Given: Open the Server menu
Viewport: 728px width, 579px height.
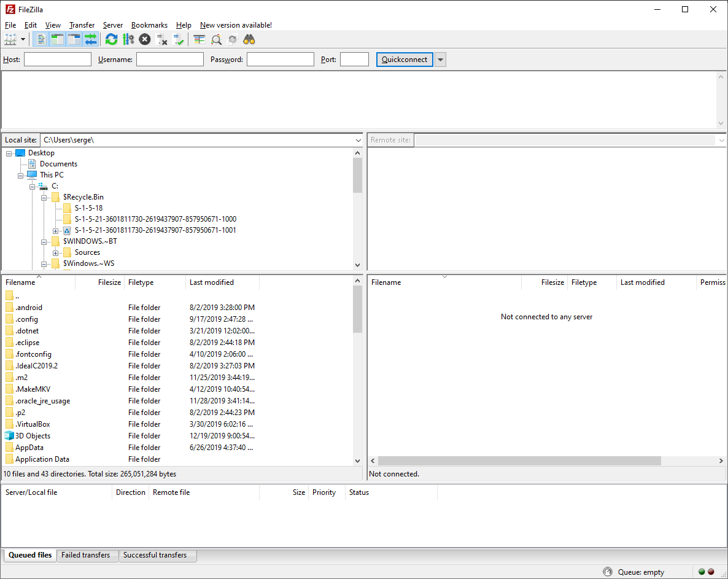Looking at the screenshot, I should pos(113,25).
